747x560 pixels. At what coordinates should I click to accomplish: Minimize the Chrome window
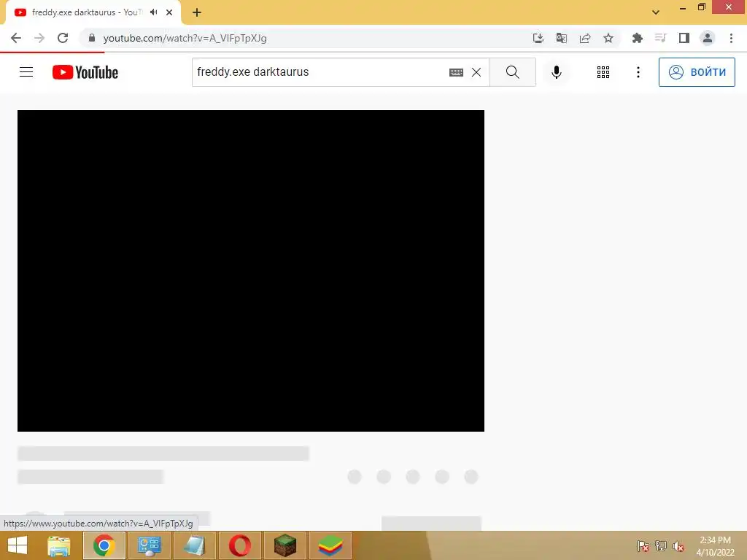coord(683,7)
